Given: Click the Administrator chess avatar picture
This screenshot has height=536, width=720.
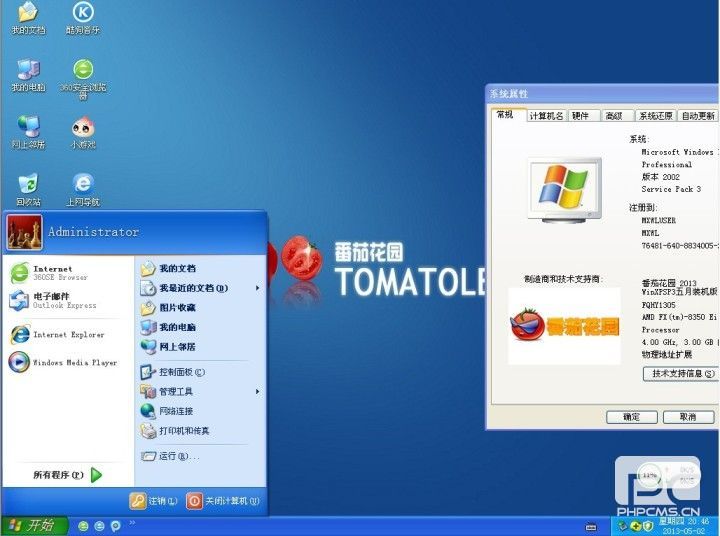Looking at the screenshot, I should click(24, 232).
